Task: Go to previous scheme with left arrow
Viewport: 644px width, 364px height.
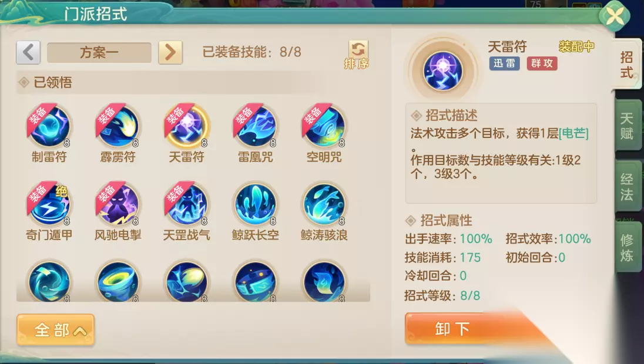Action: (28, 52)
